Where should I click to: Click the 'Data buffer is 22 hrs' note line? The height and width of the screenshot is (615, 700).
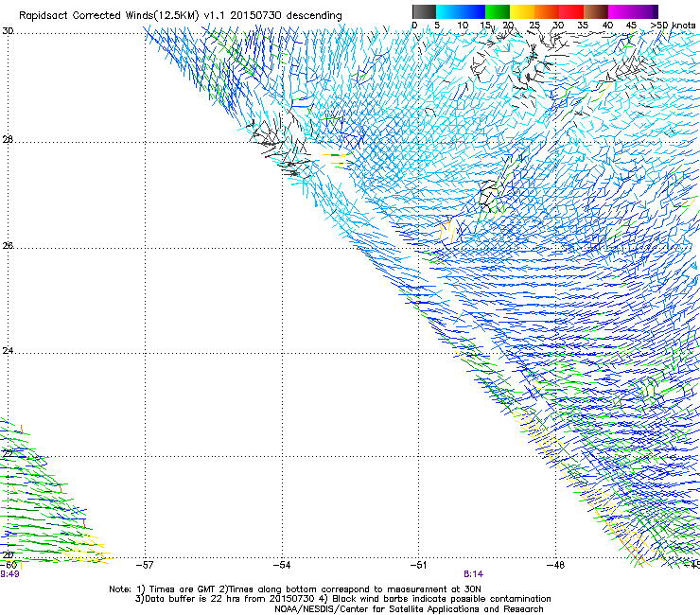coord(342,599)
